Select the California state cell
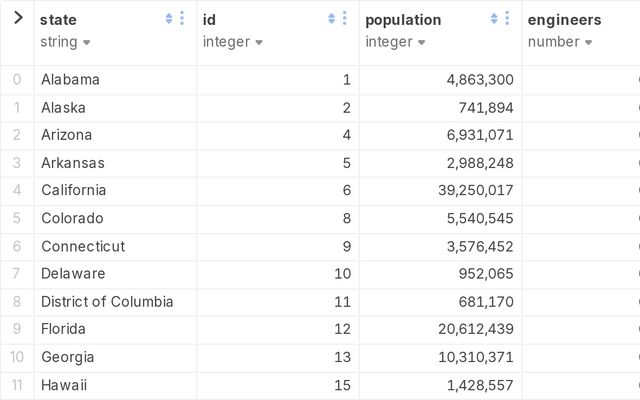This screenshot has height=400, width=640. point(74,190)
